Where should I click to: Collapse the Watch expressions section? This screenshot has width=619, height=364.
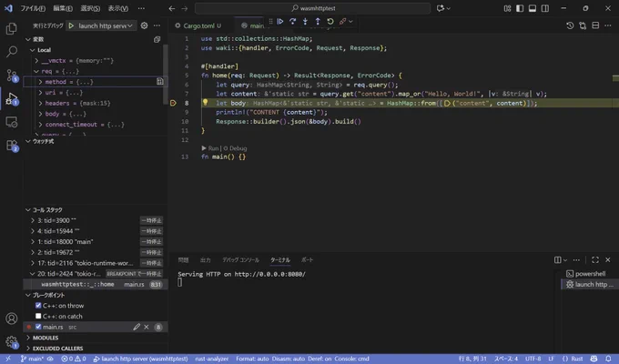[28, 141]
